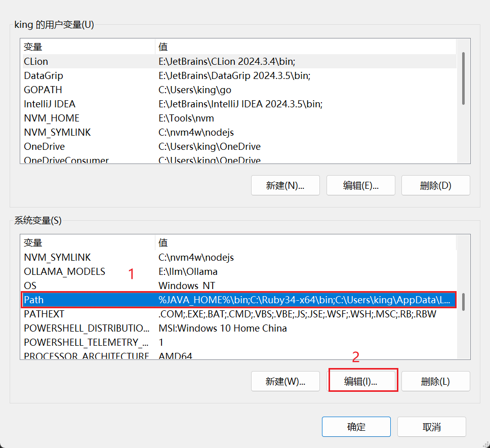This screenshot has width=490, height=448.
Task: Click the system variables 编辑(I)... button
Action: click(361, 381)
